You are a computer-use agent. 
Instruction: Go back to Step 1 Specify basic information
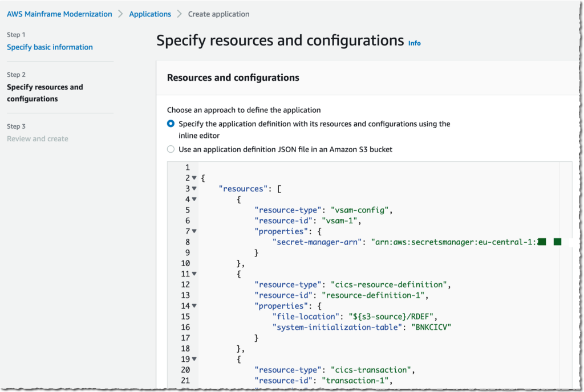[49, 47]
